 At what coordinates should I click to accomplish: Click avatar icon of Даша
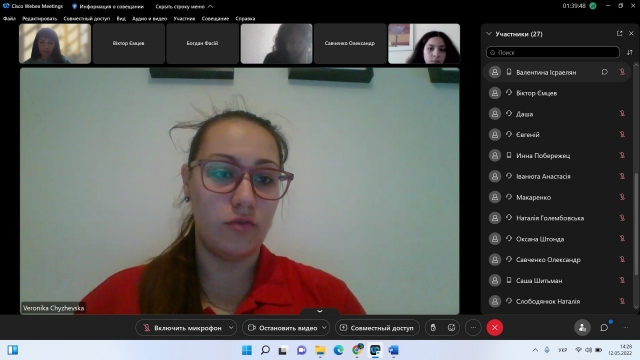click(495, 114)
